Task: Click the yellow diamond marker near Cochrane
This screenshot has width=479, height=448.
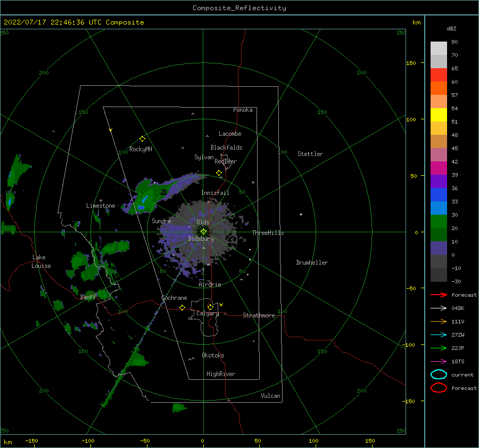Action: [182, 307]
